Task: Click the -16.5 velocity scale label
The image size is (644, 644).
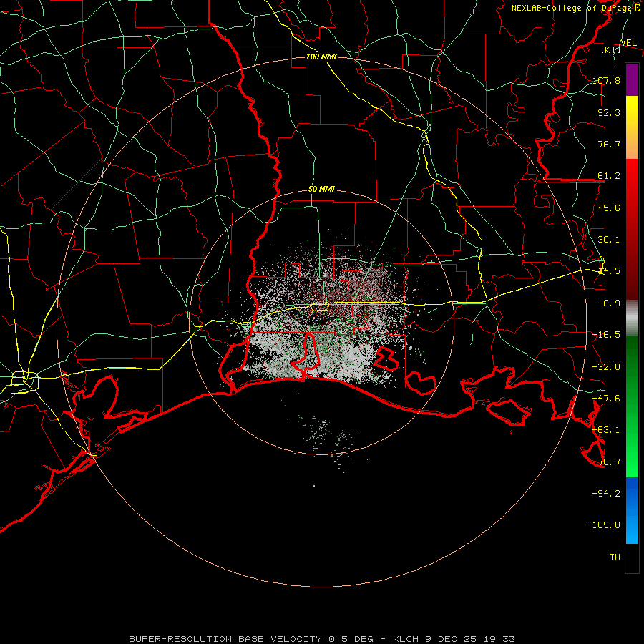Action: [606, 334]
